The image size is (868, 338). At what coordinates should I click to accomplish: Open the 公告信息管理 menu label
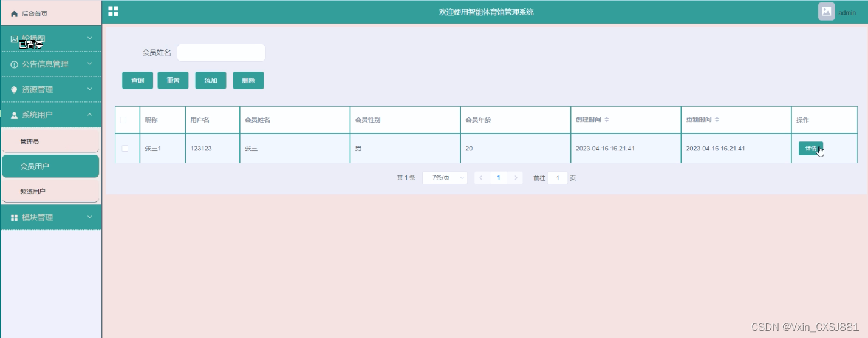coord(45,64)
